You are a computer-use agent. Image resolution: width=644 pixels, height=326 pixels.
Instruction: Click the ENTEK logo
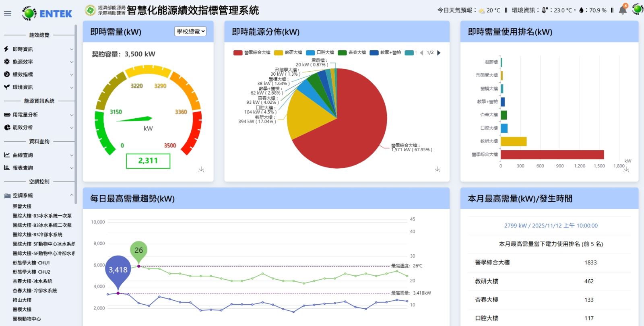47,14
